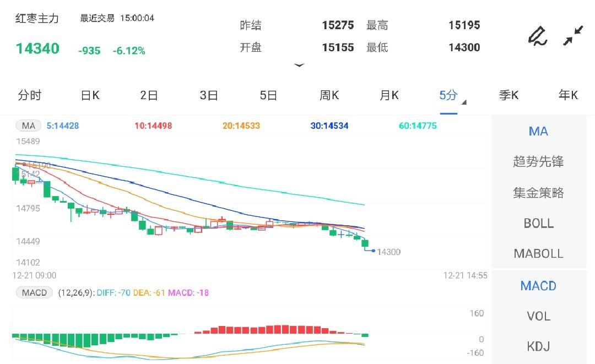This screenshot has height=364, width=595.
Task: Open the 月K monthly chart
Action: (x=389, y=95)
